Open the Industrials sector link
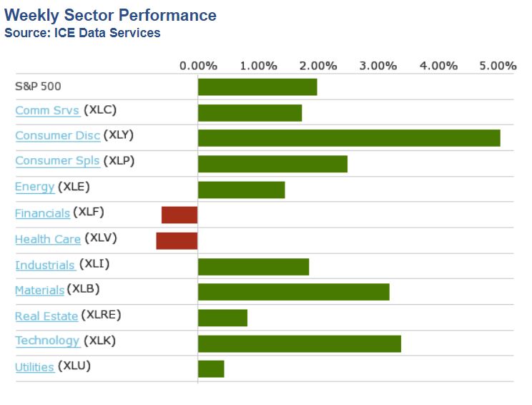This screenshot has height=405, width=532. pos(45,265)
